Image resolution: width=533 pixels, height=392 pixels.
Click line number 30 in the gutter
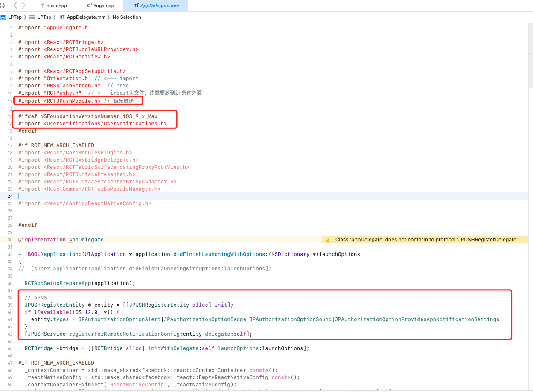click(x=10, y=240)
